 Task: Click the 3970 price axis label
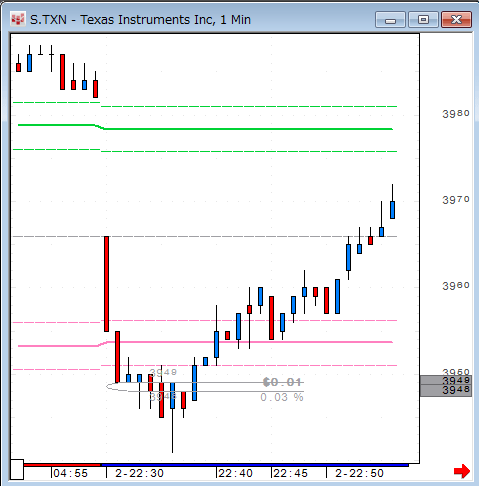pos(456,200)
